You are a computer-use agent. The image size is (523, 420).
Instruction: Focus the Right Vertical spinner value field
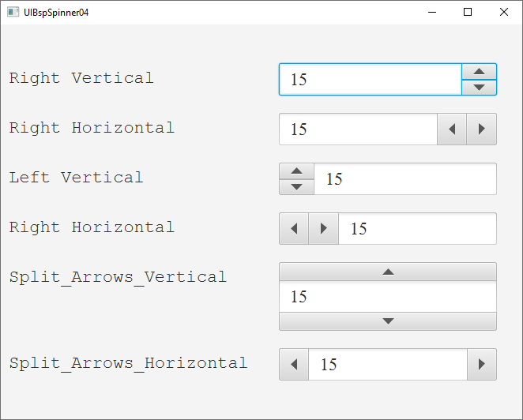[x=370, y=80]
